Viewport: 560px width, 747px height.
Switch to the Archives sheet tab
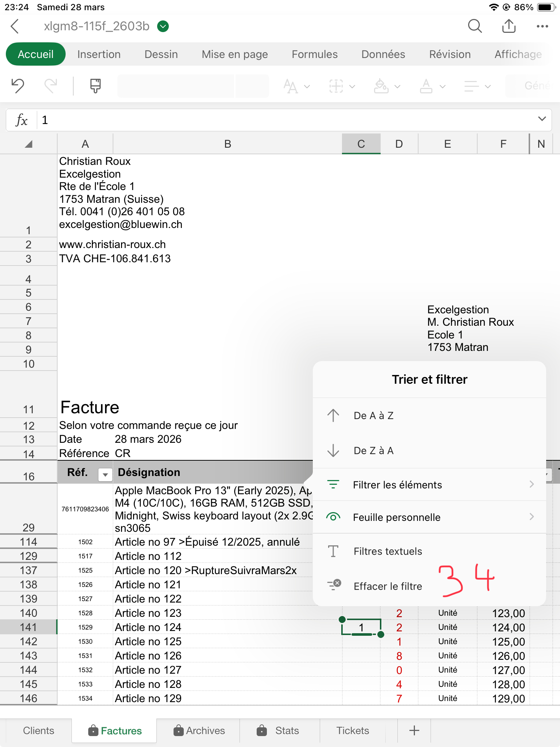pyautogui.click(x=199, y=731)
